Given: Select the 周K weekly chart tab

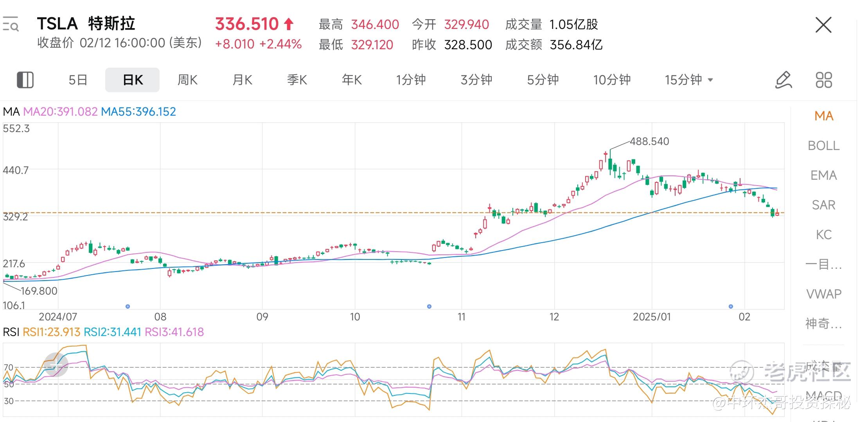Looking at the screenshot, I should point(187,80).
